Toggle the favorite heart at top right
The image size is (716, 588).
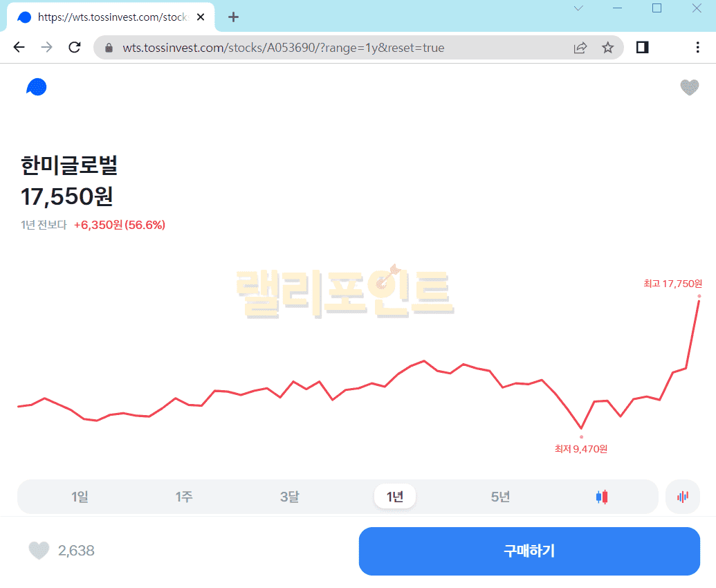689,87
